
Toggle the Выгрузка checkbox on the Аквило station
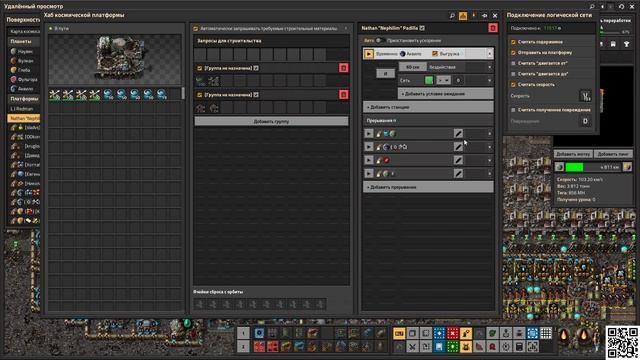coord(435,54)
